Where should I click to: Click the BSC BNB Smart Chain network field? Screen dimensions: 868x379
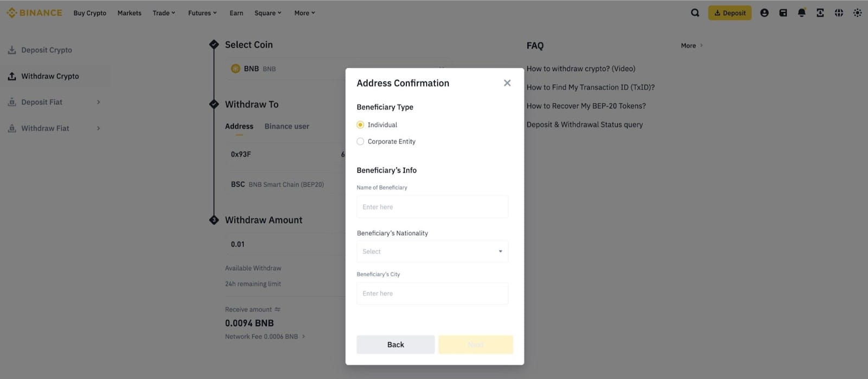pos(286,185)
